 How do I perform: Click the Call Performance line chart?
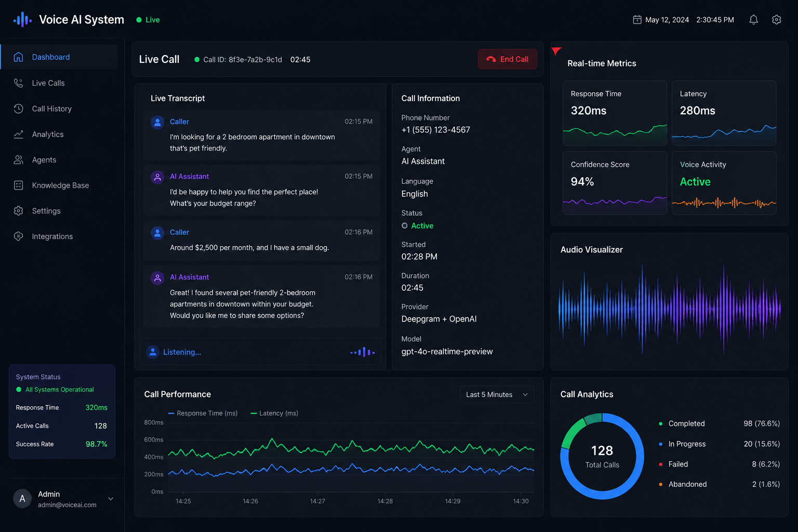[x=351, y=457]
